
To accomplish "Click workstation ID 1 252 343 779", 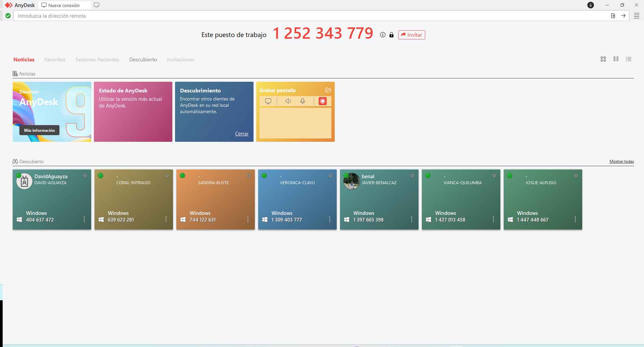I will tap(323, 33).
